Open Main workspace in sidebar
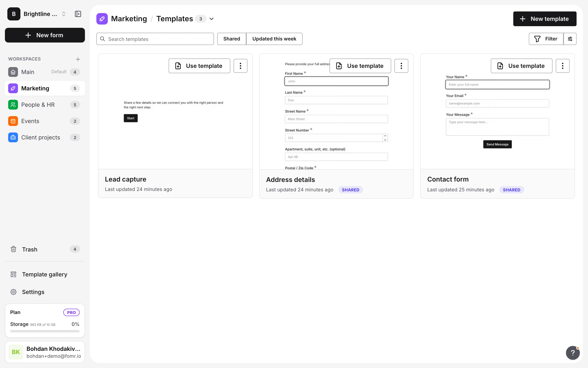The width and height of the screenshot is (588, 368). [x=45, y=72]
